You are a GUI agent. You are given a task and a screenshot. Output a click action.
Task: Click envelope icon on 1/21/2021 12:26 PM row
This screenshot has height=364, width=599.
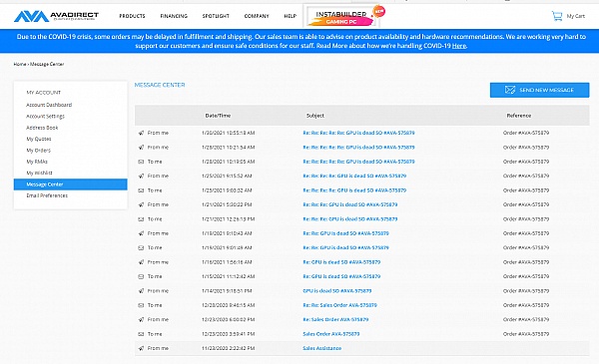(141, 219)
